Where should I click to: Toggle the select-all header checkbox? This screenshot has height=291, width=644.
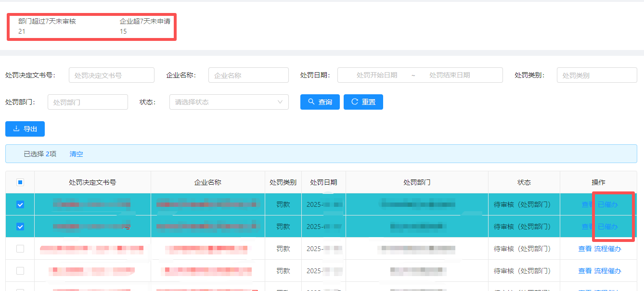coord(20,182)
